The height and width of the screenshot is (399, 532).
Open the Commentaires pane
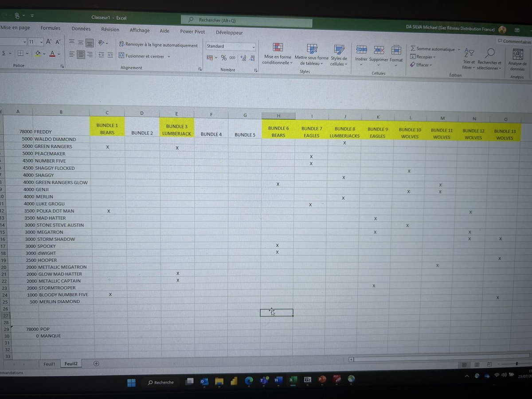coord(514,41)
